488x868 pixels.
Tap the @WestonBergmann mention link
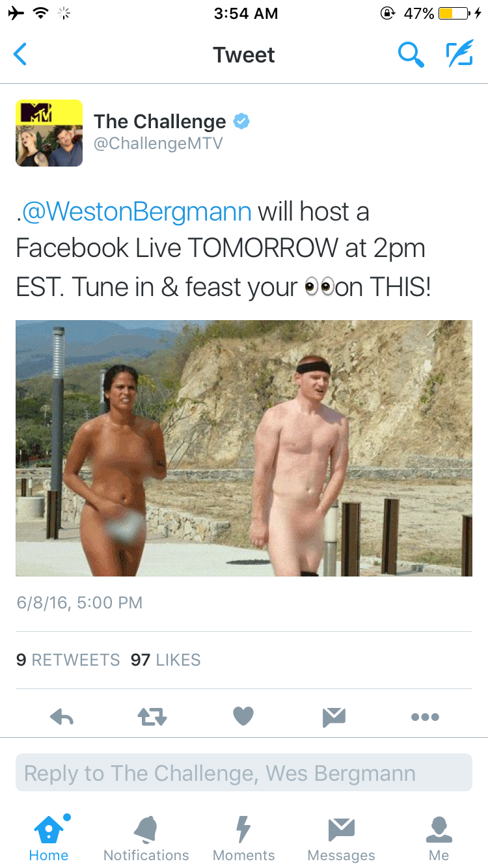(137, 211)
